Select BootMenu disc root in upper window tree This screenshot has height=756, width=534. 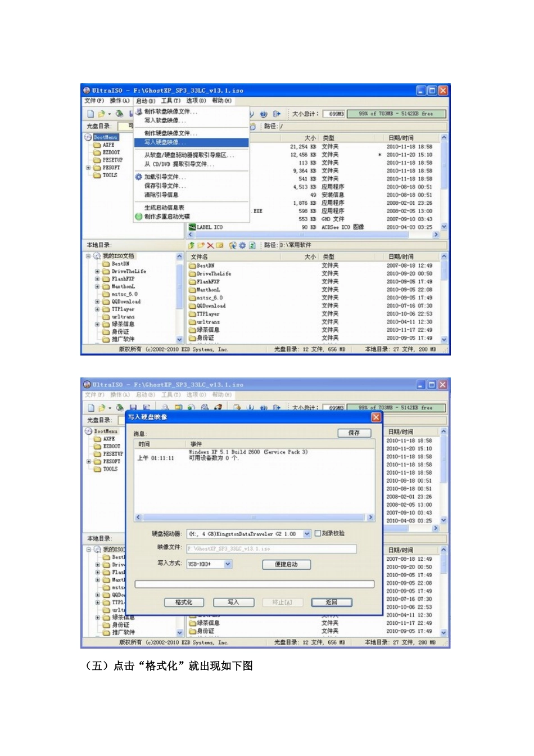(106, 137)
